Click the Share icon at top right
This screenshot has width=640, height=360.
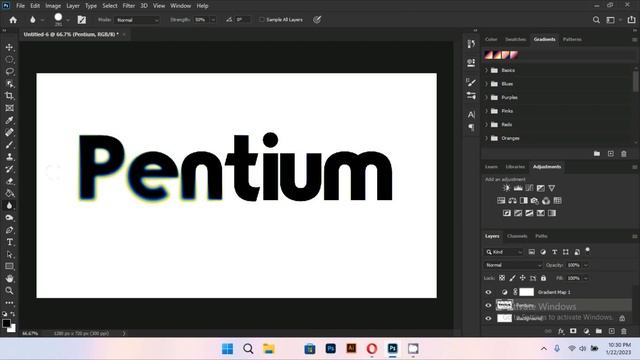[631, 20]
